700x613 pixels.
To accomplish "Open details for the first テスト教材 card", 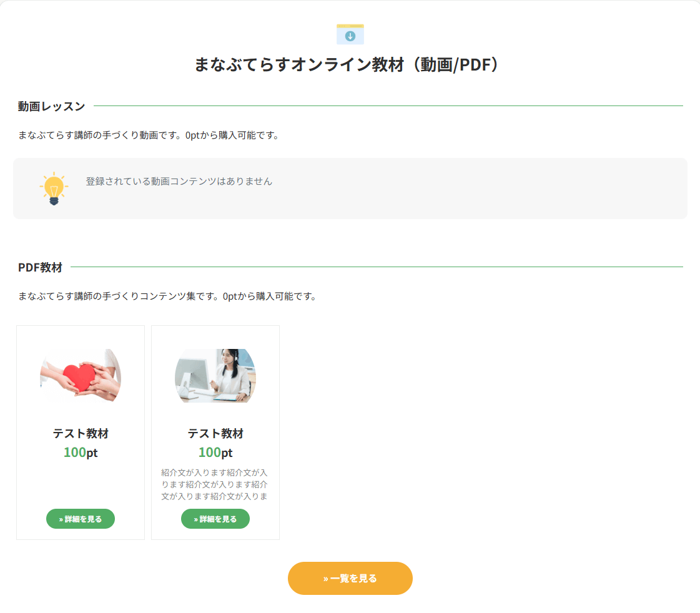I will 81,519.
